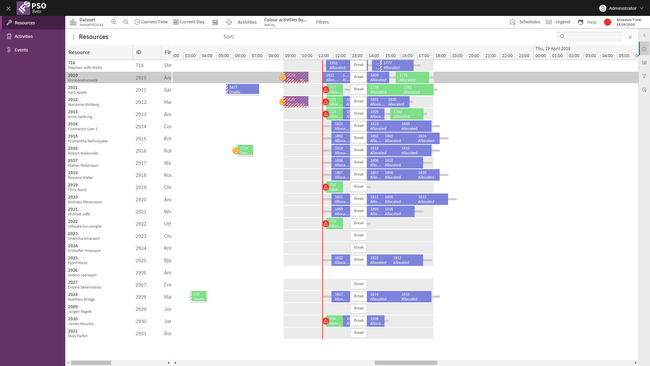Click inside the resource search field

point(589,36)
